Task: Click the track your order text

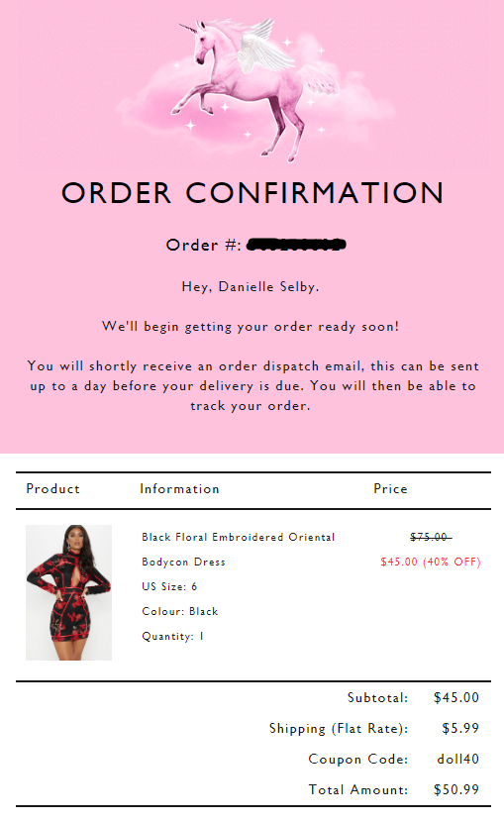Action: [251, 406]
